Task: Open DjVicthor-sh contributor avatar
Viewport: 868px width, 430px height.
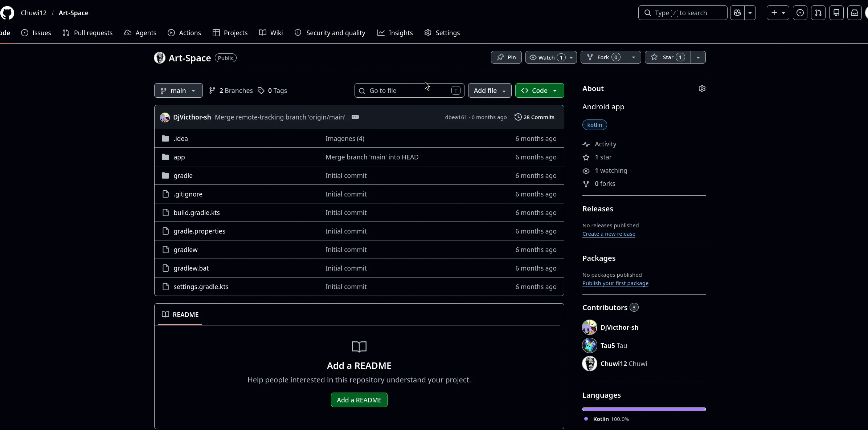Action: [x=590, y=327]
